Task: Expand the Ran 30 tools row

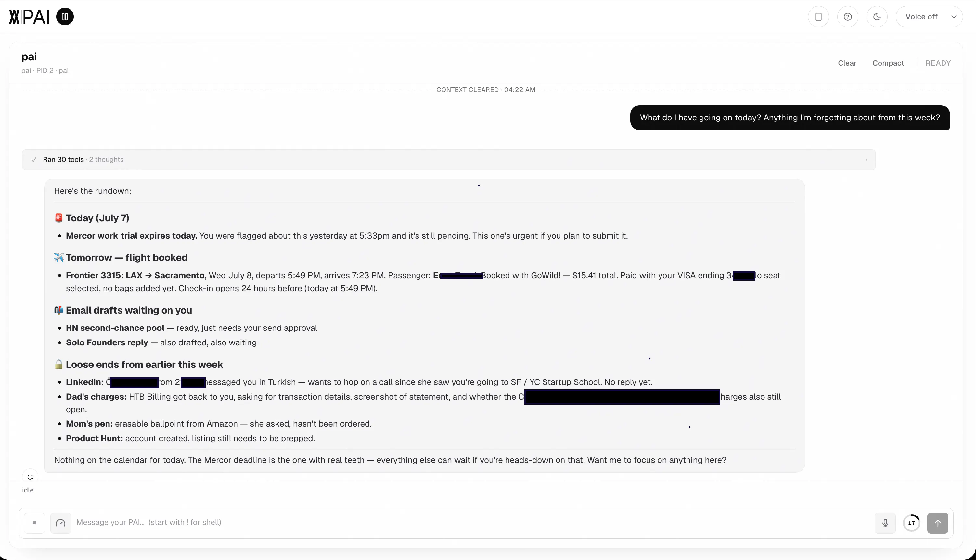Action: pyautogui.click(x=449, y=160)
